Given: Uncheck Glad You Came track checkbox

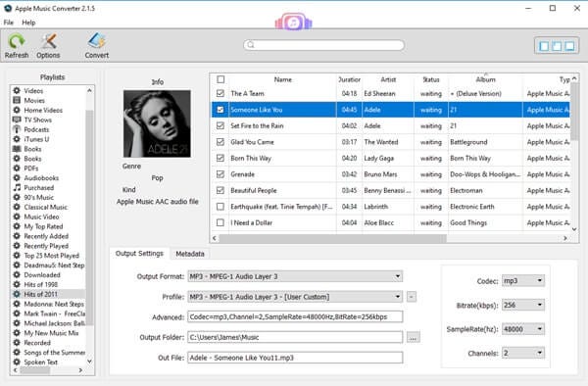Looking at the screenshot, I should click(220, 142).
